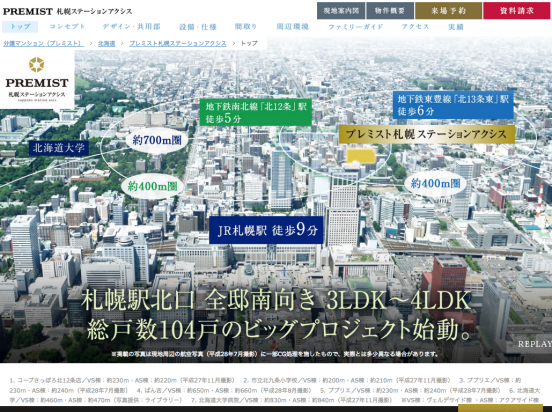The height and width of the screenshot is (412, 552).
Task: Follow プレミスト札幌ステーションアクシス breadcrumb link
Action: tap(178, 43)
